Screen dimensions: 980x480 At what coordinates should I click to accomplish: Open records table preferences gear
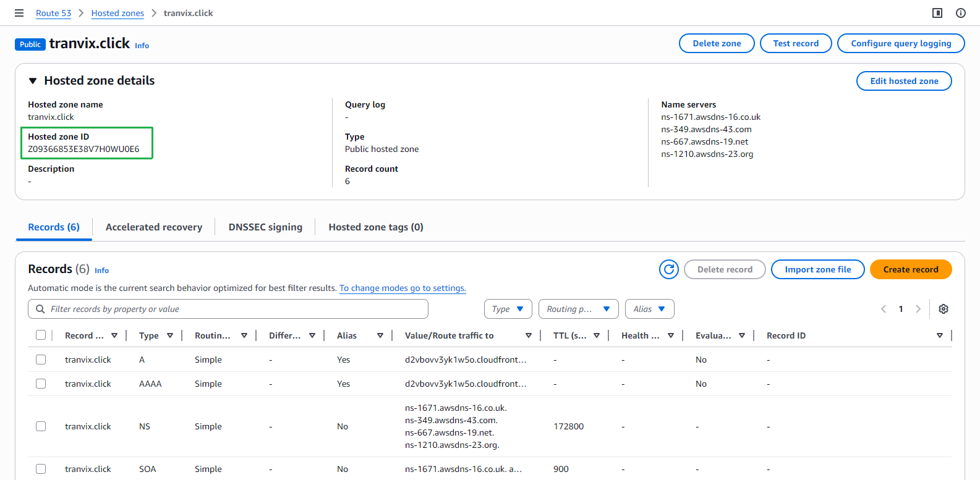(944, 309)
